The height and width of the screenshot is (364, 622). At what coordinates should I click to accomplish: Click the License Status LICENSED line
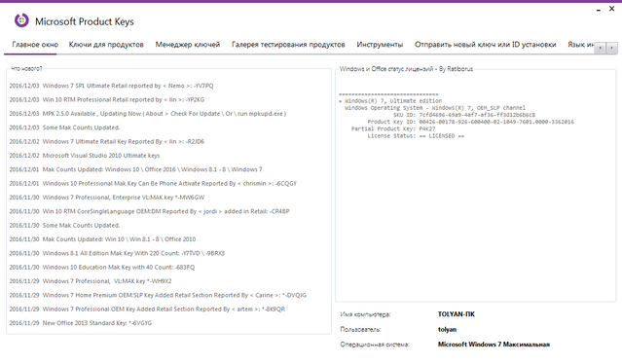416,135
